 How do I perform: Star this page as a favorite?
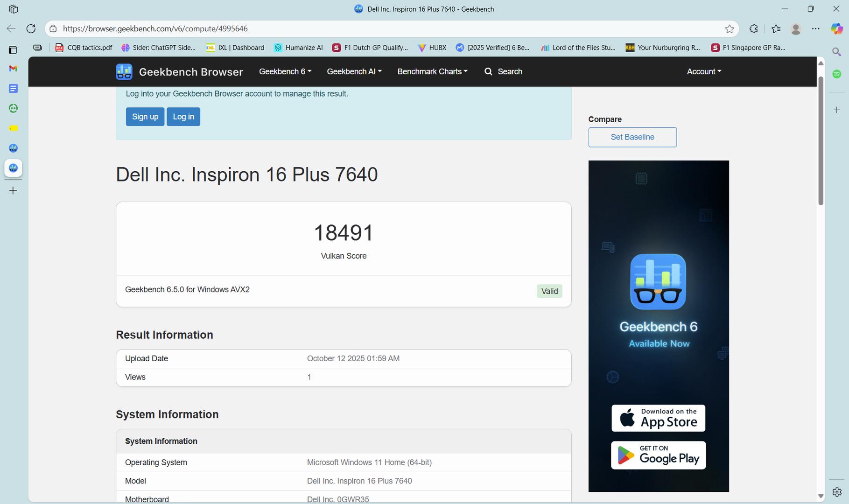[x=729, y=29]
